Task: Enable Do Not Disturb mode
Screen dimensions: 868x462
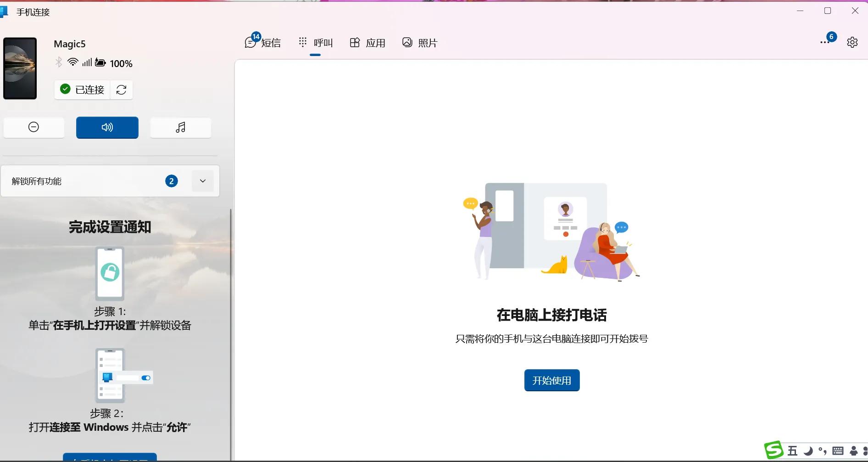Action: [x=33, y=127]
